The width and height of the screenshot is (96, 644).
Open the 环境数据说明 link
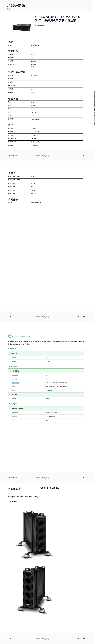click(x=12, y=349)
